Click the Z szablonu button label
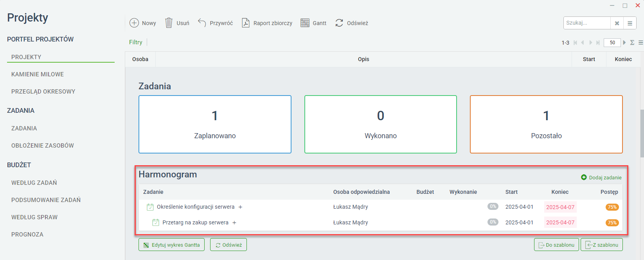Screen dimensions: 644x260 [606, 245]
